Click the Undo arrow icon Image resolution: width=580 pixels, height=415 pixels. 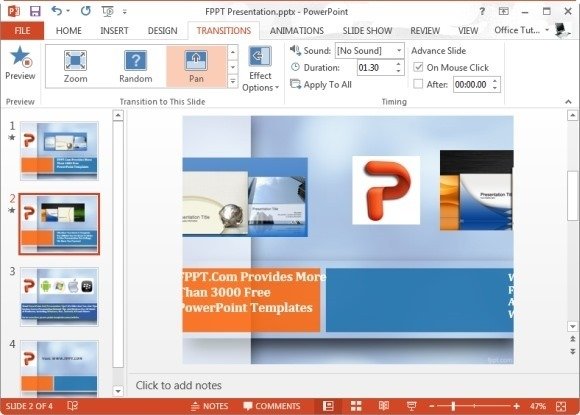click(x=57, y=11)
